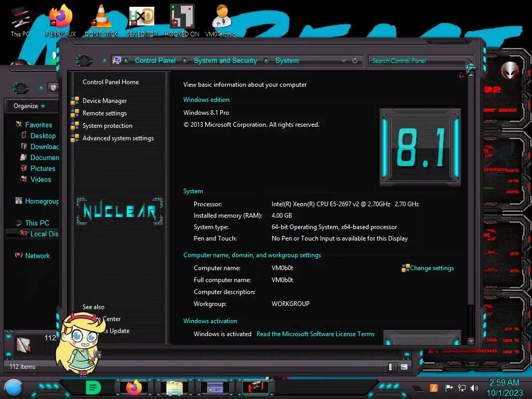
Task: Select Documents in Explorer navigation pane
Action: coord(45,157)
